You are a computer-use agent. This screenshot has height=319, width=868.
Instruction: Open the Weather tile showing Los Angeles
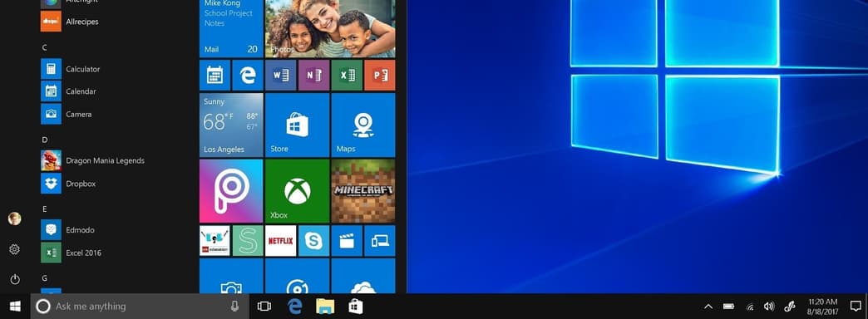coord(231,125)
